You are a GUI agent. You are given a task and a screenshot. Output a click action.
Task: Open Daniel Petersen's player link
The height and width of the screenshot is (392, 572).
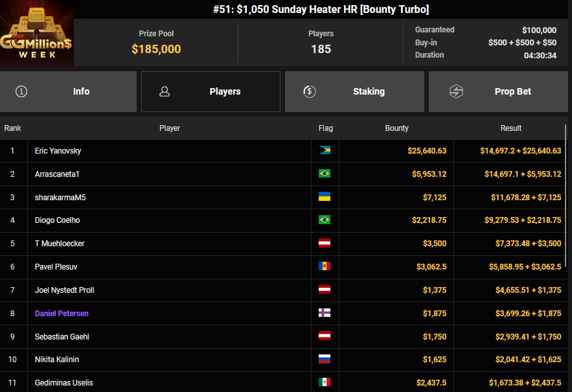pyautogui.click(x=62, y=314)
